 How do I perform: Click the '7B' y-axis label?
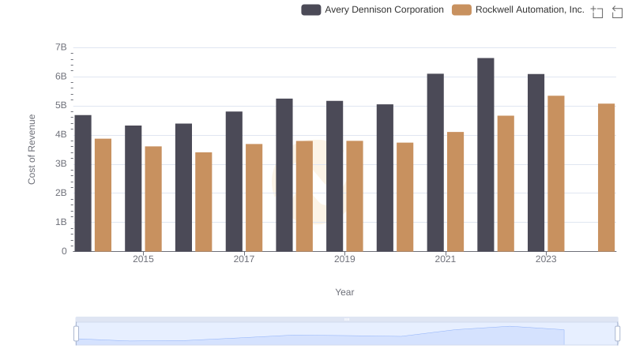(61, 47)
